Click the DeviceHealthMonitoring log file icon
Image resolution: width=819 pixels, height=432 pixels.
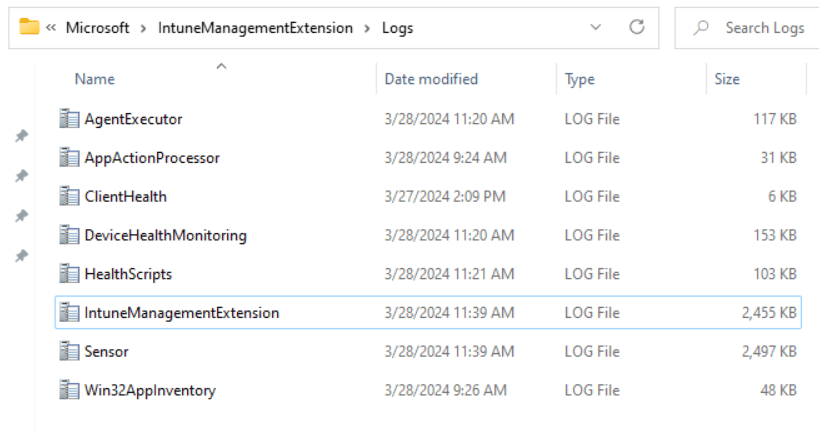(x=69, y=235)
